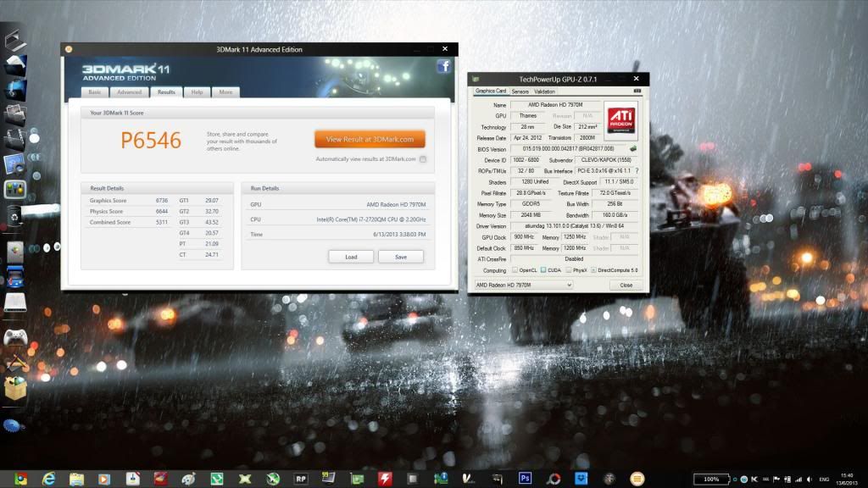This screenshot has width=868, height=488.
Task: Open the orange media player taskbar icon
Action: 104,479
